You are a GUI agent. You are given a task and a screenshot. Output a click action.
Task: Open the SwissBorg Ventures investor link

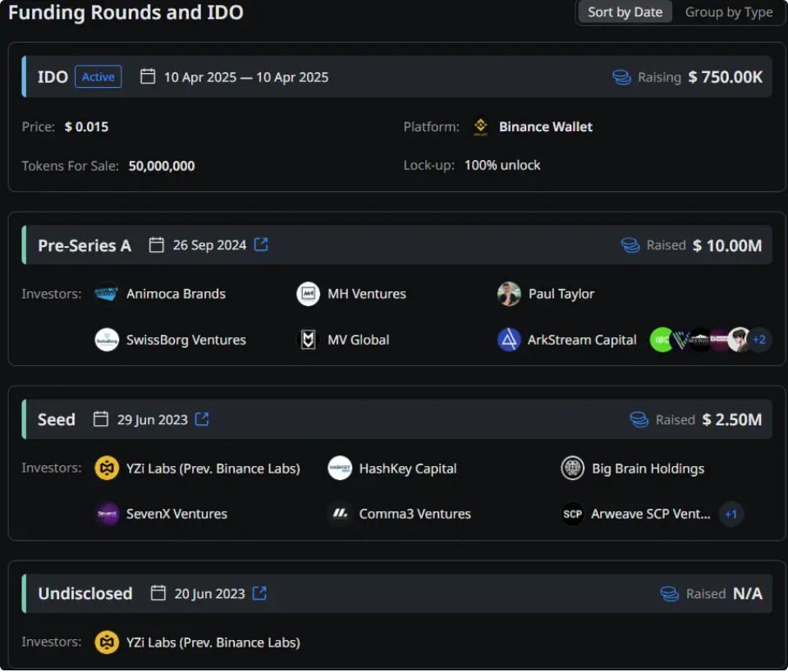tap(186, 340)
